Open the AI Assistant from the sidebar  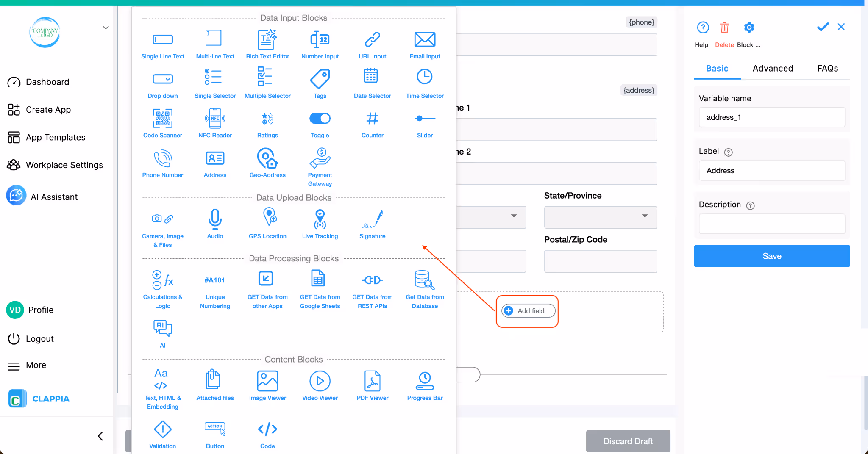(x=54, y=196)
